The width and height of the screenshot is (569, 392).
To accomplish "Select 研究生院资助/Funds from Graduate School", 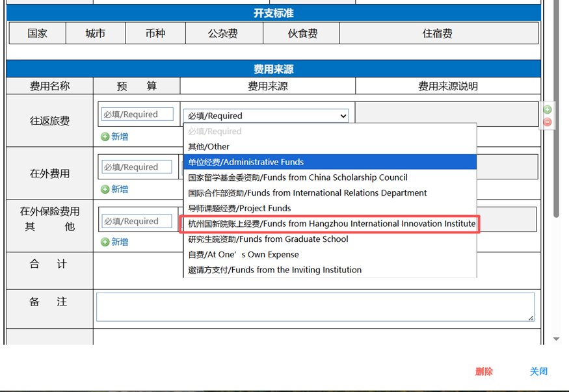I will pyautogui.click(x=268, y=239).
